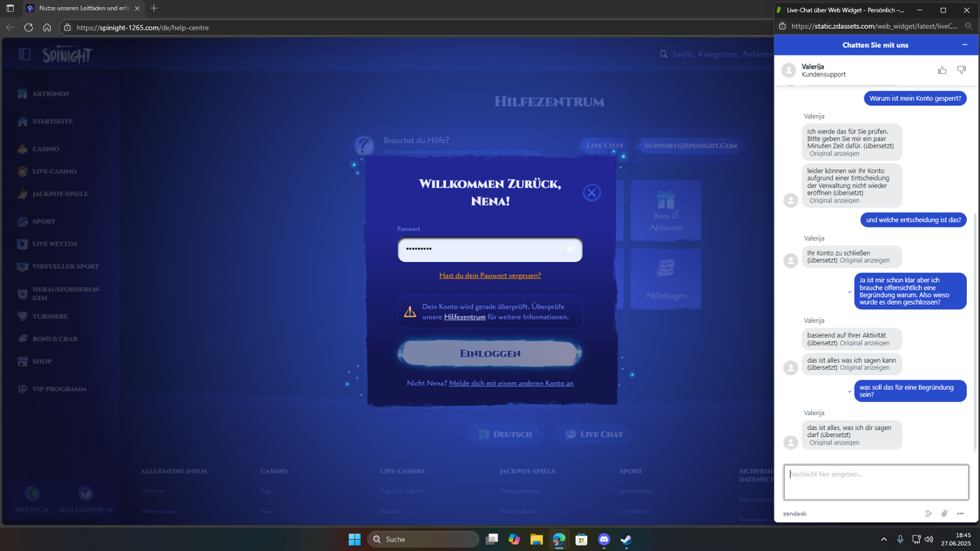The image size is (980, 551).
Task: Click 'Melde dich mit einem anderen Konto an'
Action: [511, 384]
